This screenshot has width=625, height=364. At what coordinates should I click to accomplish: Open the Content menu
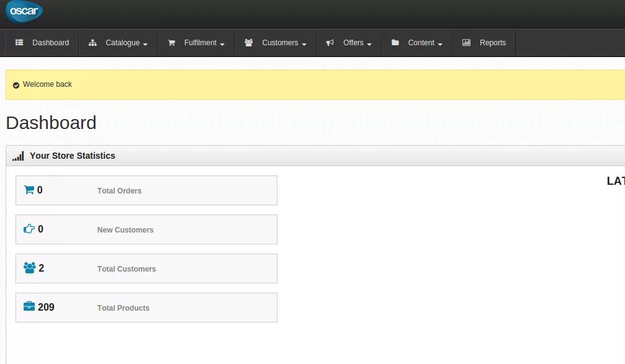coord(416,43)
